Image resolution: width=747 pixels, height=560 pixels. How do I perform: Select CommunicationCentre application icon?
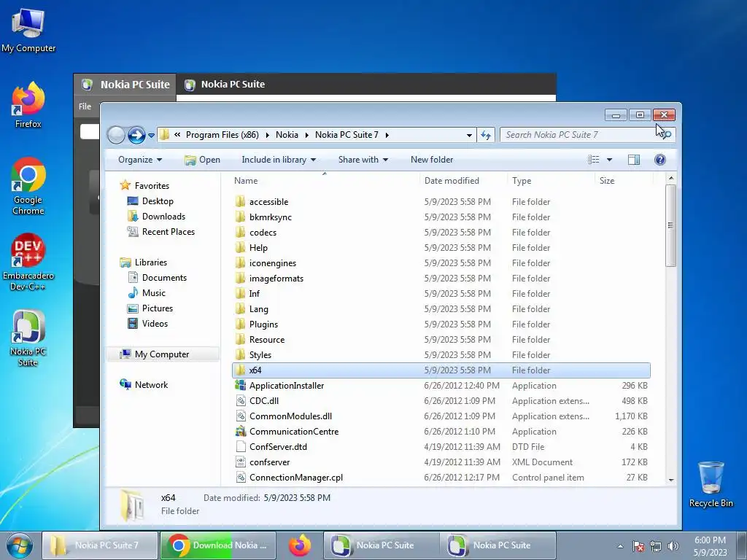[x=241, y=432]
